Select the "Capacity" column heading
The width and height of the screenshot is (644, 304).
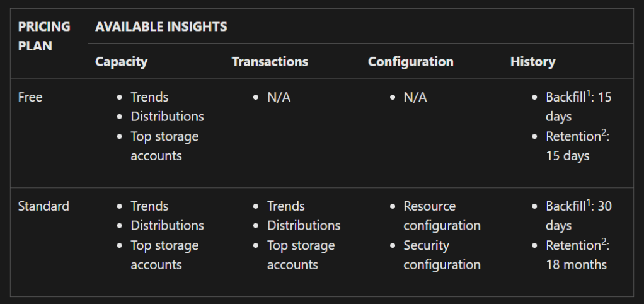[x=121, y=62]
